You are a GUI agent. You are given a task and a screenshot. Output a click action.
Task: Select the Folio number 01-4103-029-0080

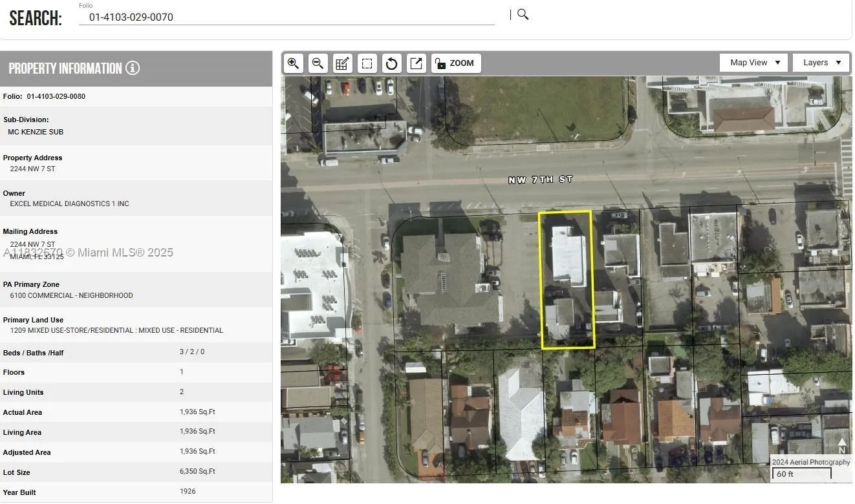[x=55, y=96]
